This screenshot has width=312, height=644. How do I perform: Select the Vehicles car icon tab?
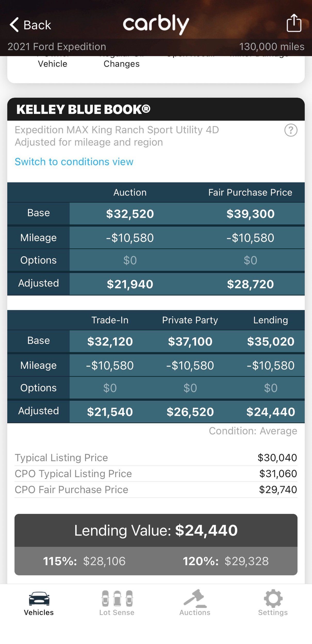coord(39,598)
